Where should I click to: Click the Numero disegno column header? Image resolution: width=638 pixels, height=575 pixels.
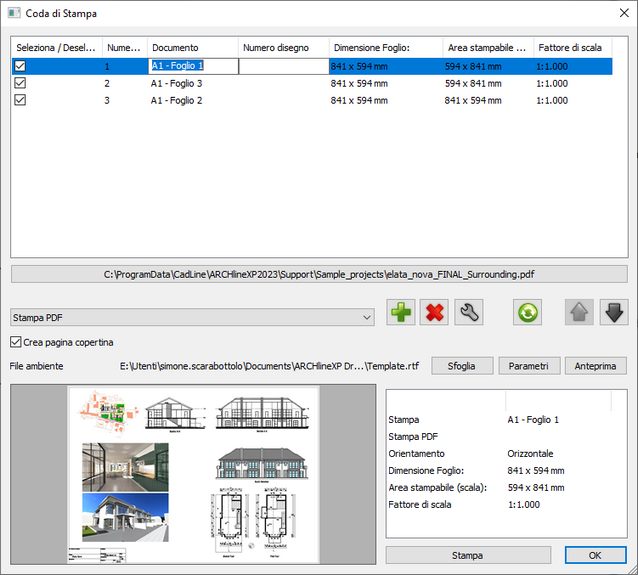tap(284, 48)
